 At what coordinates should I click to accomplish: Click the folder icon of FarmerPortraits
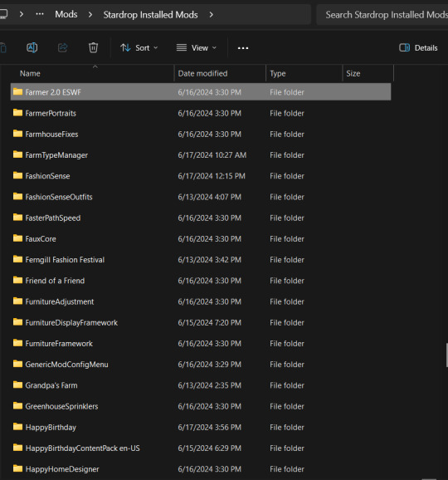(17, 113)
